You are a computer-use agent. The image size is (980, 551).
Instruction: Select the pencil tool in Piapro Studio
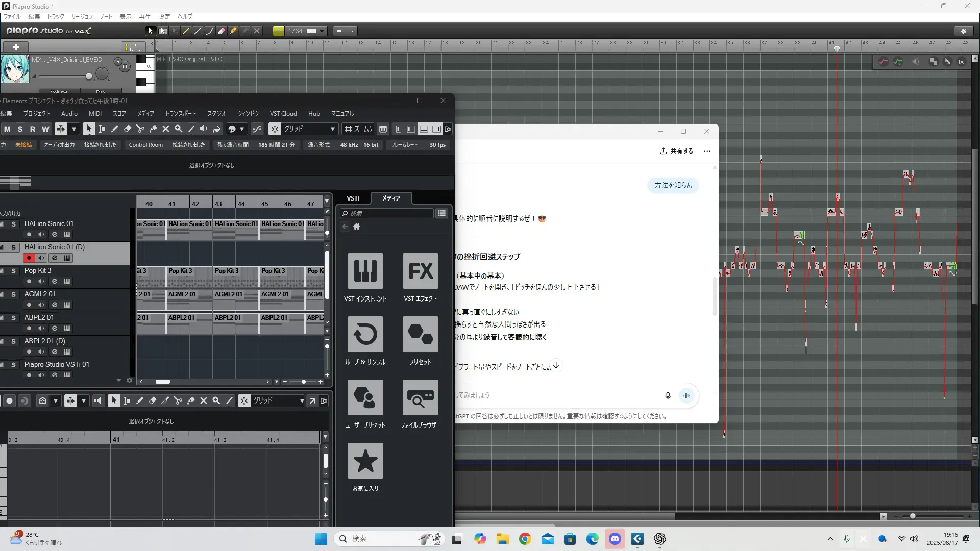tap(186, 31)
